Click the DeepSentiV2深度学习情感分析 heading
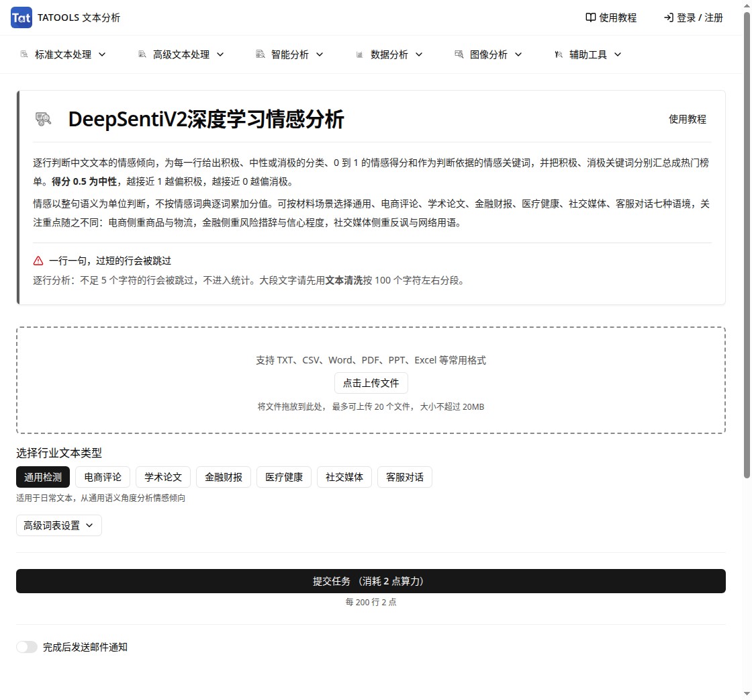Viewport: 752px width, 700px height. click(205, 120)
